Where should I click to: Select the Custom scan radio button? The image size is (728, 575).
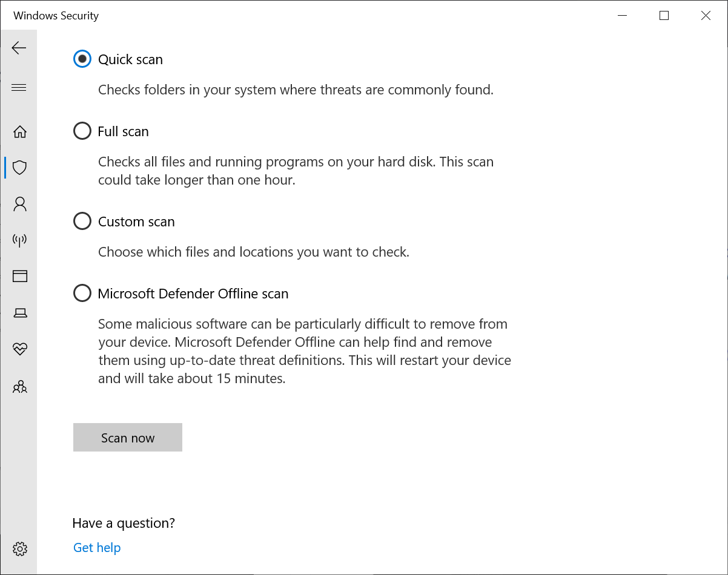(82, 222)
